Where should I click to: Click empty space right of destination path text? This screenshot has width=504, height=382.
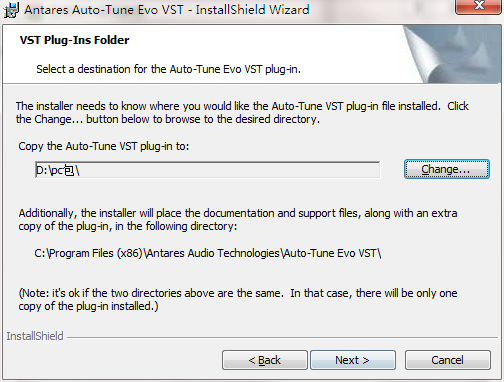click(230, 170)
